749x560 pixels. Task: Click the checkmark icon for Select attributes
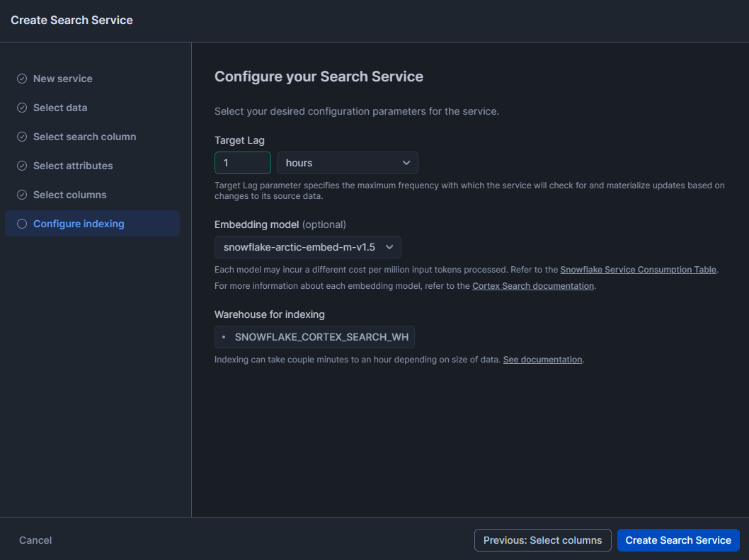point(21,166)
